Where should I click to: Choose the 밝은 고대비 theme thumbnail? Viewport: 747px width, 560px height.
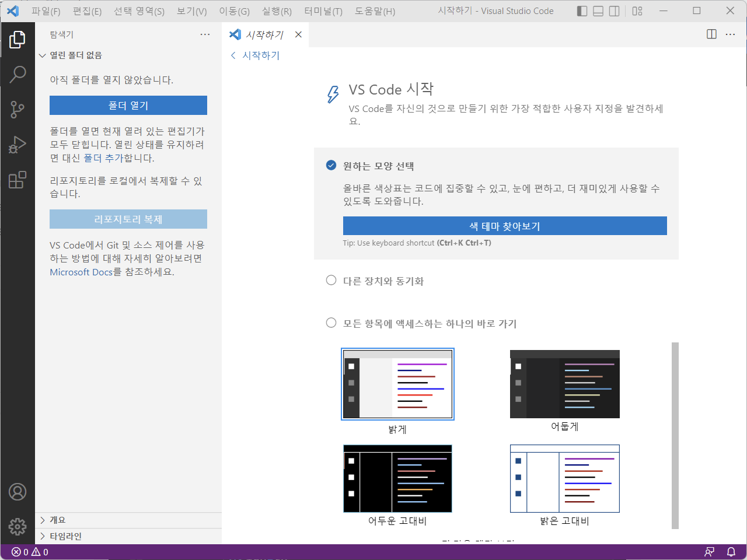565,478
